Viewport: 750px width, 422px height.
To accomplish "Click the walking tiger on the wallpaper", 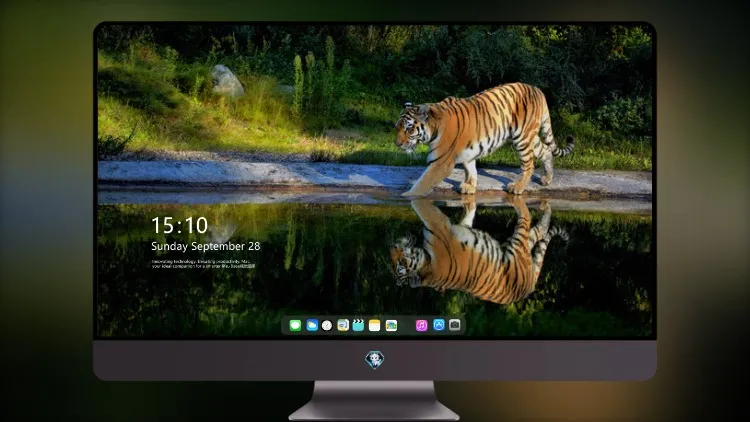I will pyautogui.click(x=483, y=139).
